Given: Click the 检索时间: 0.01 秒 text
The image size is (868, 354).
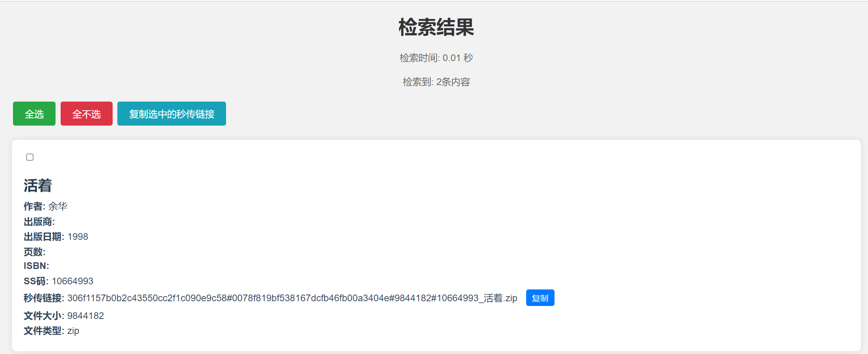Looking at the screenshot, I should pyautogui.click(x=436, y=58).
